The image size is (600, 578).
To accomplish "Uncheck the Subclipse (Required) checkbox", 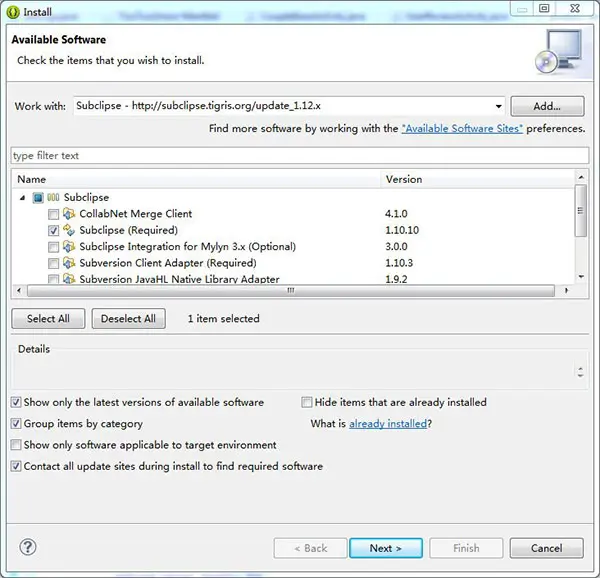I will pyautogui.click(x=54, y=231).
